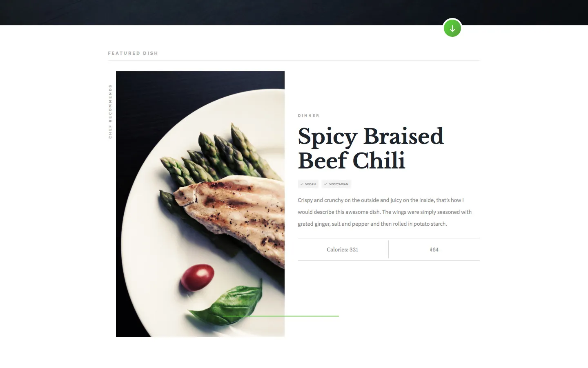This screenshot has height=368, width=588.
Task: Click the checkmark in the Vegetarian tag
Action: [325, 184]
